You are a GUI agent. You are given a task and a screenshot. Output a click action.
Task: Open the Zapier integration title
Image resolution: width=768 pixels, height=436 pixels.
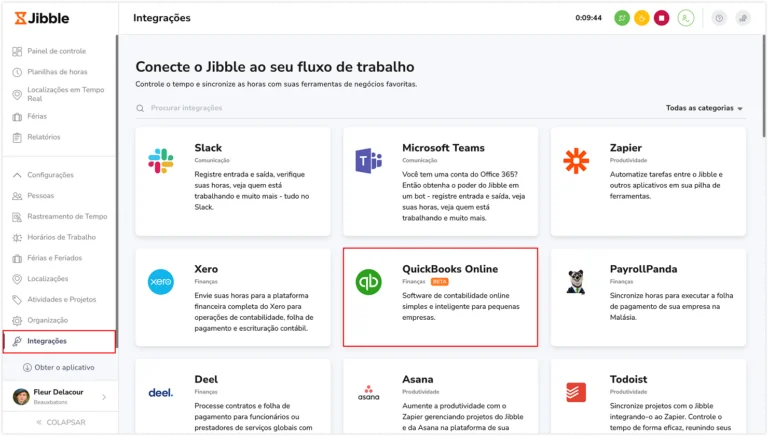click(625, 147)
